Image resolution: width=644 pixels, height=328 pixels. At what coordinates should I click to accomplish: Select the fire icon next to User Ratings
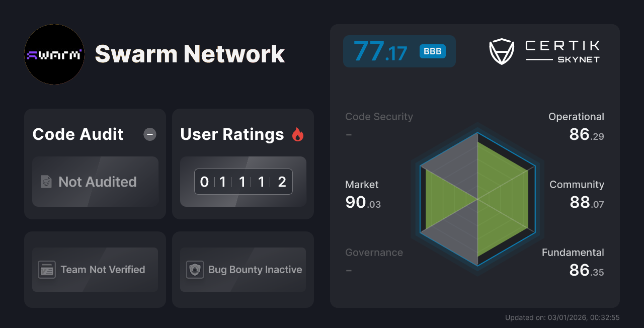click(298, 134)
